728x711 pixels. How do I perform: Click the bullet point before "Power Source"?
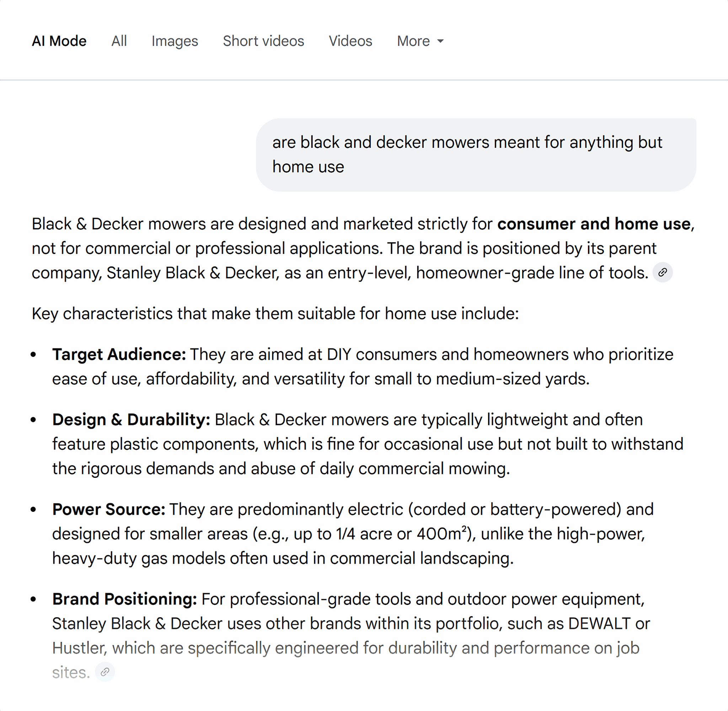point(34,510)
